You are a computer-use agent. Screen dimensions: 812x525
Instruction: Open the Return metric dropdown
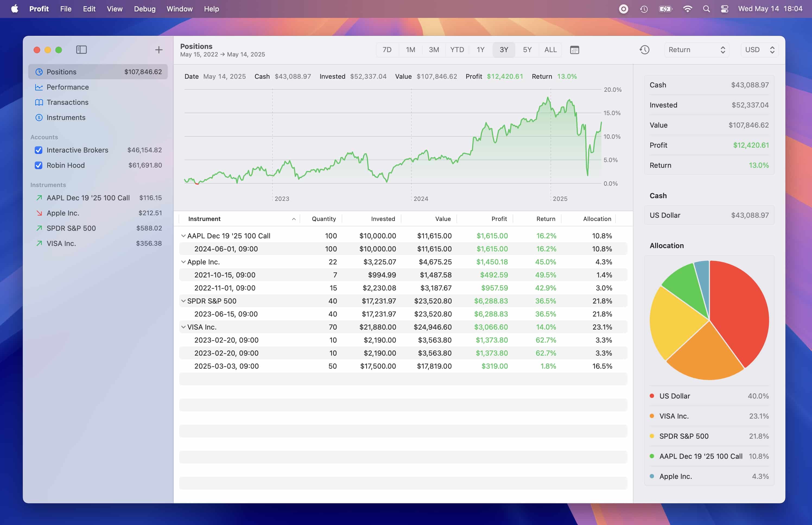(696, 50)
